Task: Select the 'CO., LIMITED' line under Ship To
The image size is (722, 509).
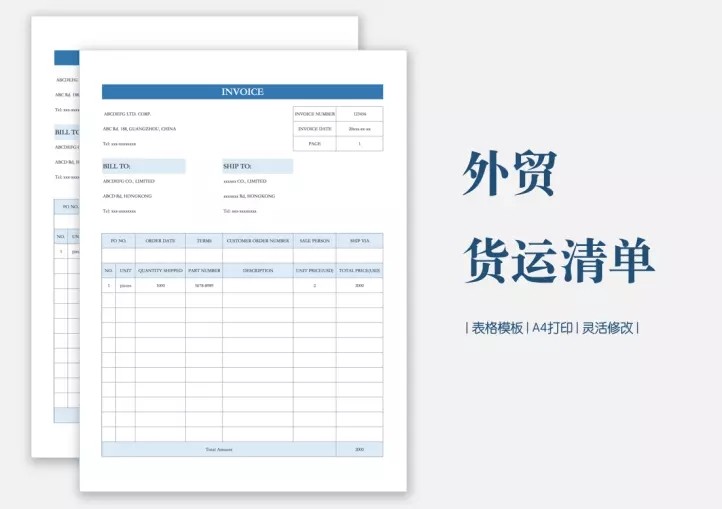Action: coord(245,181)
